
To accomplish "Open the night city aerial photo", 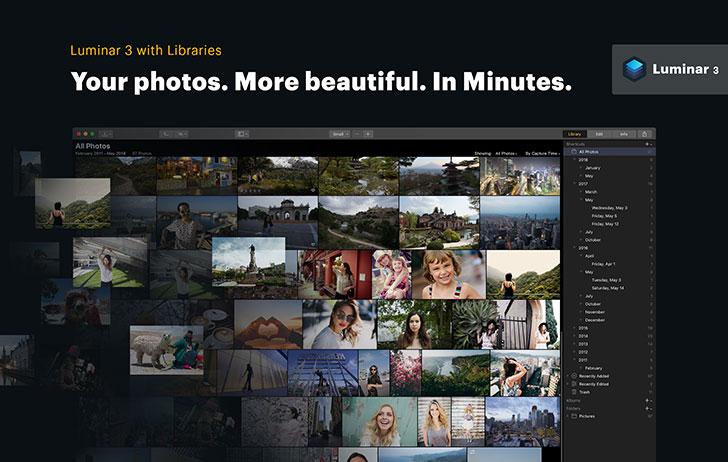I will 520,176.
